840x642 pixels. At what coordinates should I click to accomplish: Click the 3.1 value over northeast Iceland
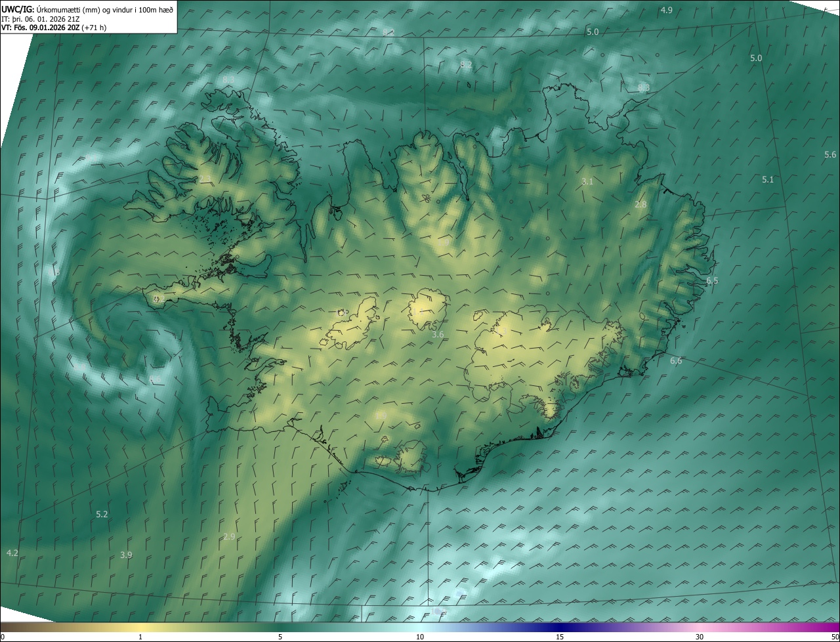coord(587,181)
